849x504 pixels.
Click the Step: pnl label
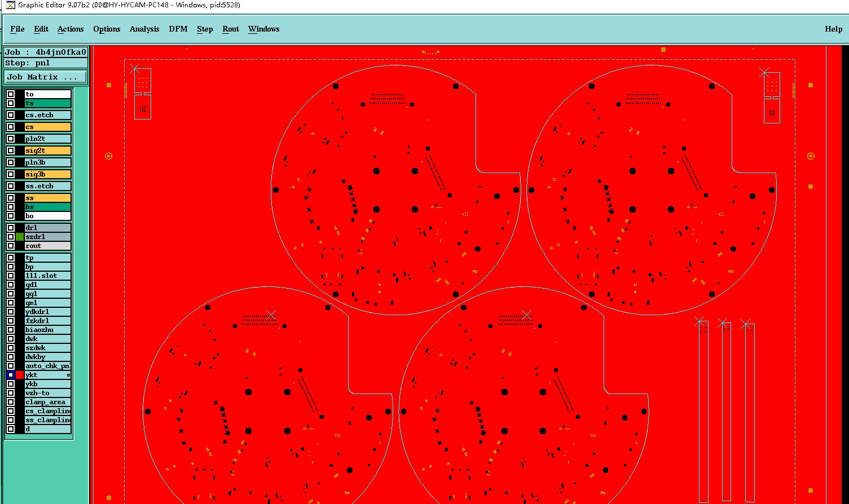[x=46, y=63]
